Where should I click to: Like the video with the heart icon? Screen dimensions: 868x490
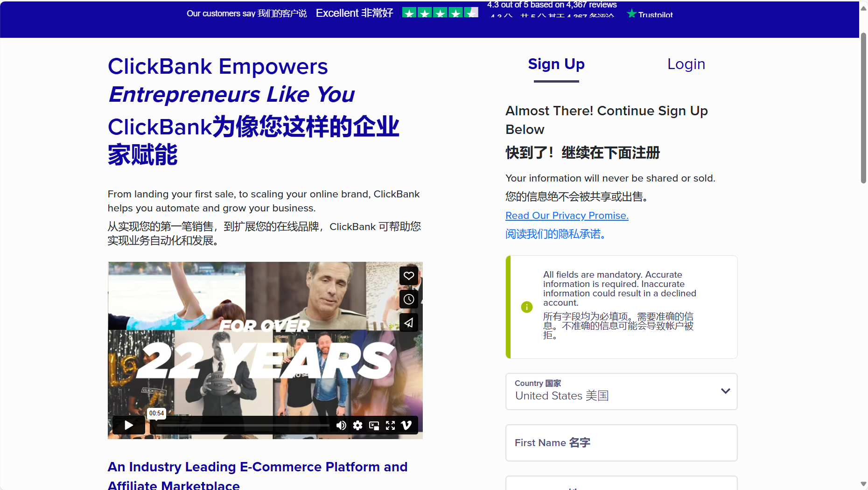tap(409, 276)
